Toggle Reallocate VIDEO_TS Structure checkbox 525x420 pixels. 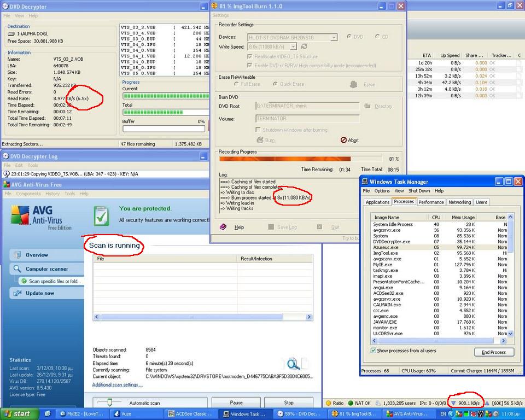pyautogui.click(x=249, y=57)
